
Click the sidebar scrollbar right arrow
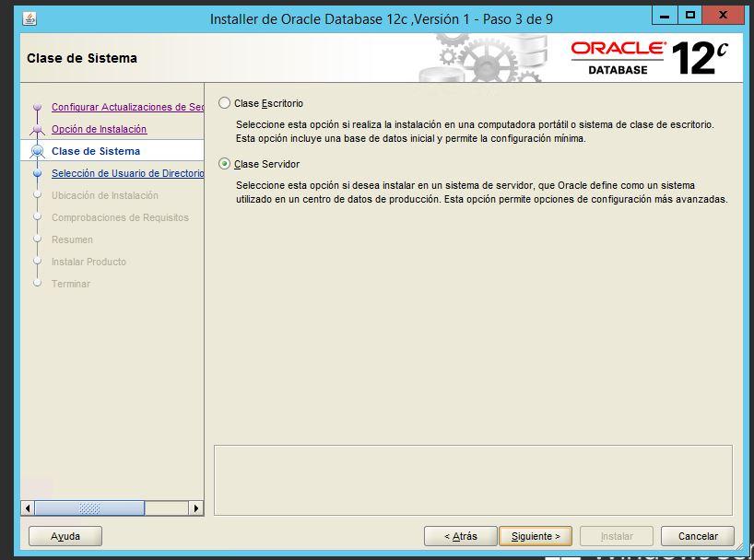(x=195, y=508)
